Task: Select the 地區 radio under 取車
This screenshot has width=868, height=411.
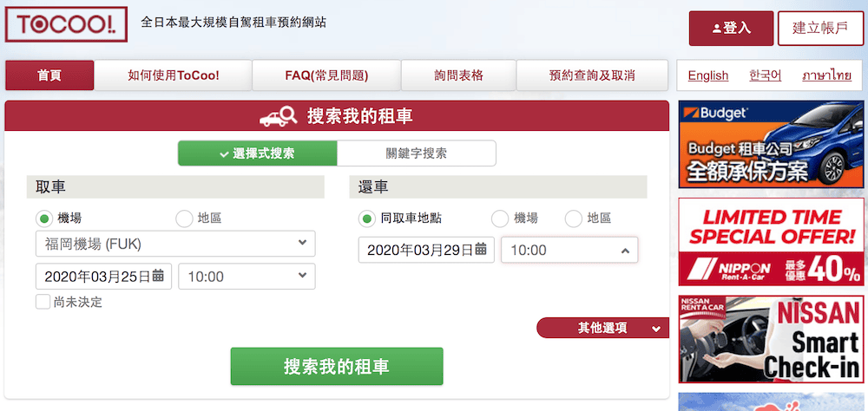Action: (184, 219)
